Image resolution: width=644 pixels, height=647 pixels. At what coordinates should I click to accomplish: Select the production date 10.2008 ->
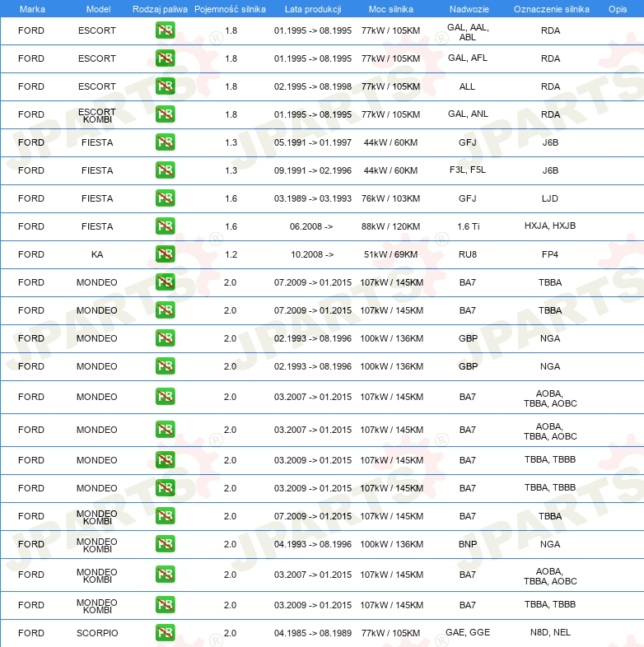pyautogui.click(x=312, y=254)
